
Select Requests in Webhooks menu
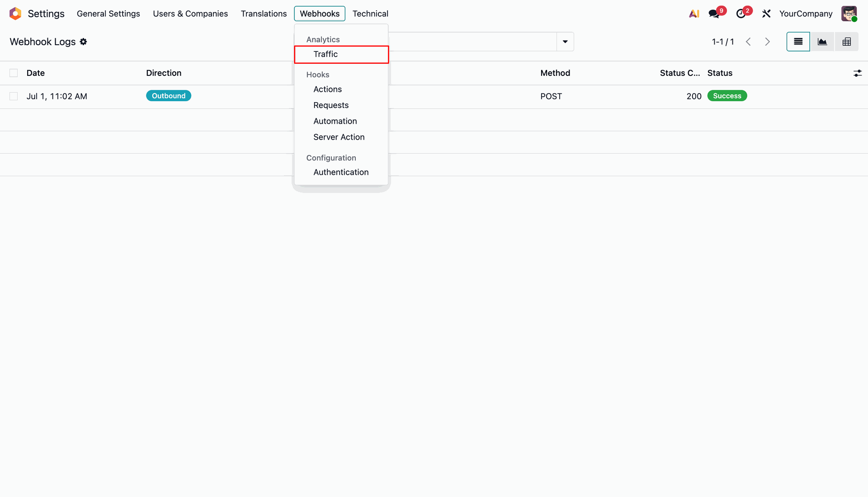click(x=341, y=105)
